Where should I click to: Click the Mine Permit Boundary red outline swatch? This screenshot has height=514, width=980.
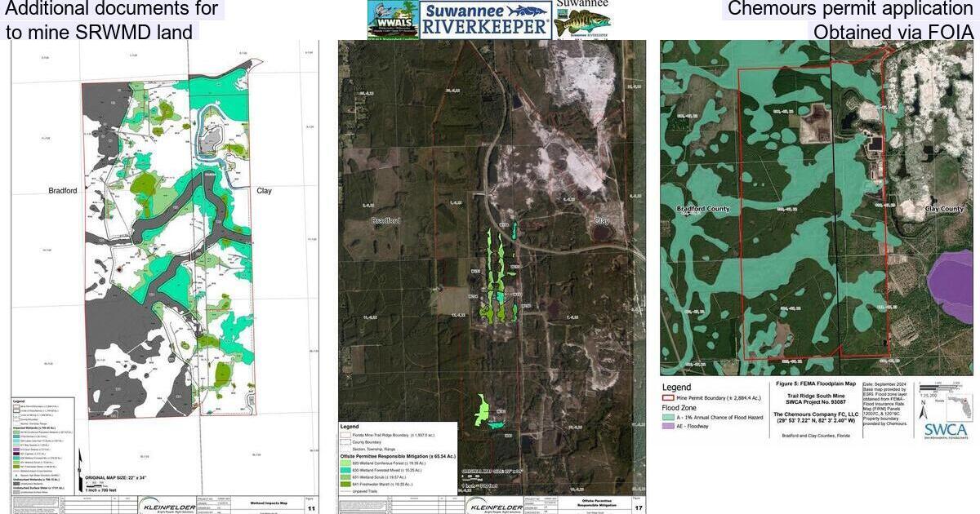pyautogui.click(x=669, y=397)
